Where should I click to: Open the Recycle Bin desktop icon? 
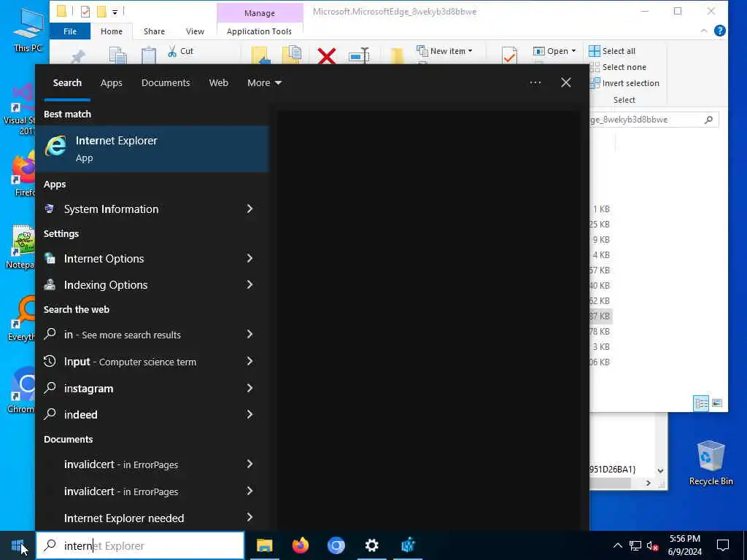point(711,462)
